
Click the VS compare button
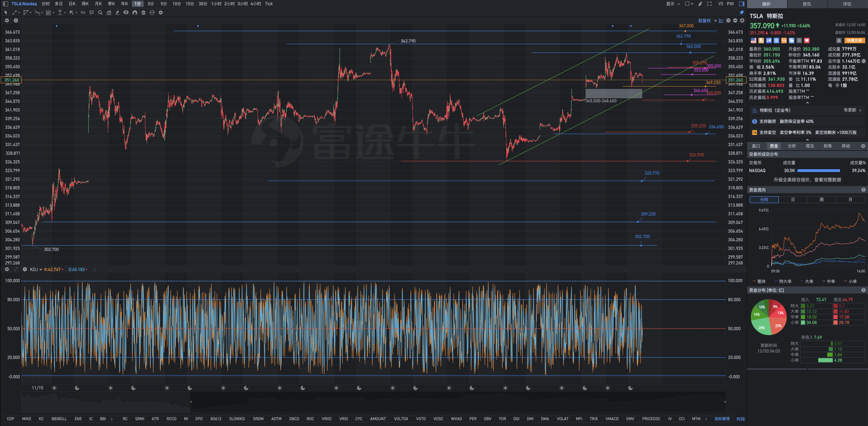[720, 4]
